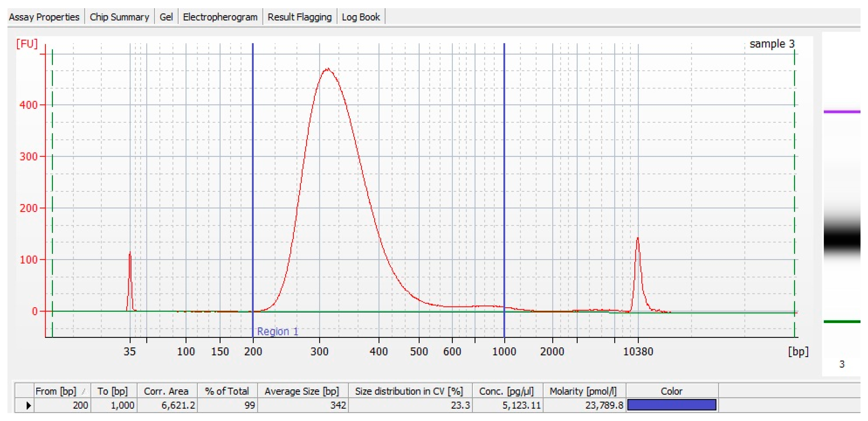Open the Electropherogram tab
Viewport: 868px width, 421px height.
[x=220, y=17]
